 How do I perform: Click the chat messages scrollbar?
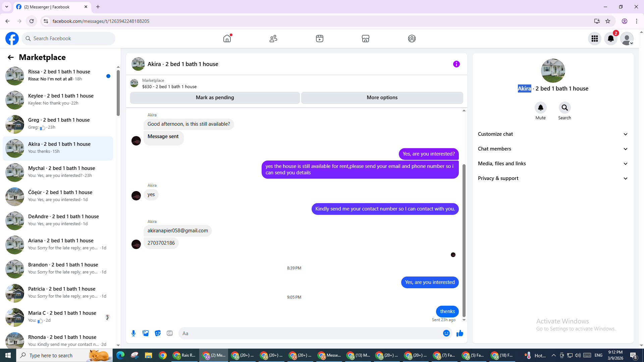point(464,240)
